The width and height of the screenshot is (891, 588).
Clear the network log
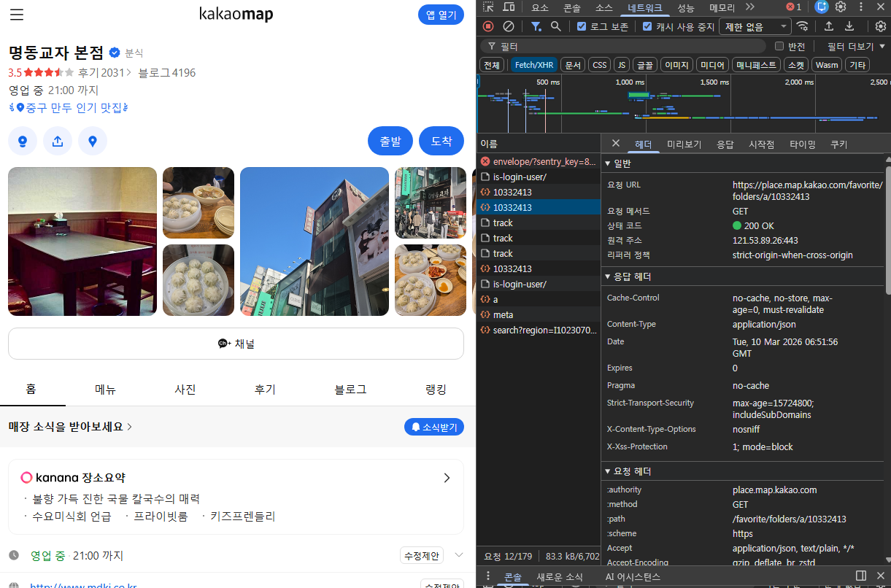[509, 26]
